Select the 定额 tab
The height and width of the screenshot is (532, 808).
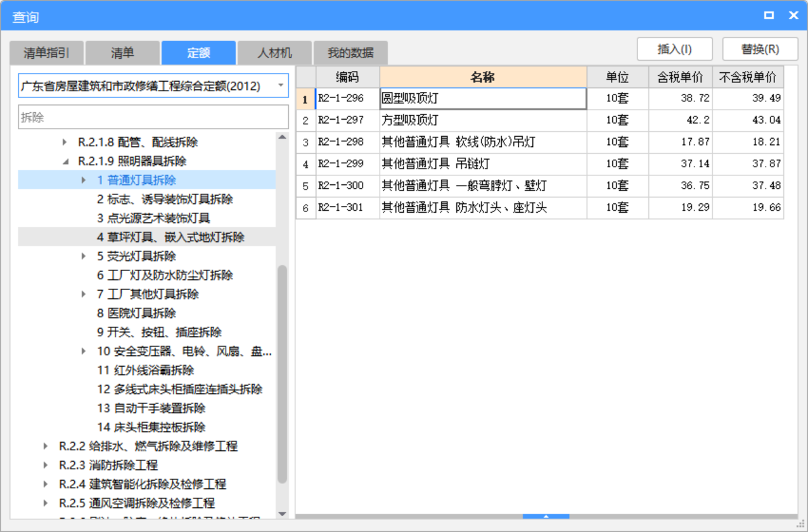(x=198, y=53)
